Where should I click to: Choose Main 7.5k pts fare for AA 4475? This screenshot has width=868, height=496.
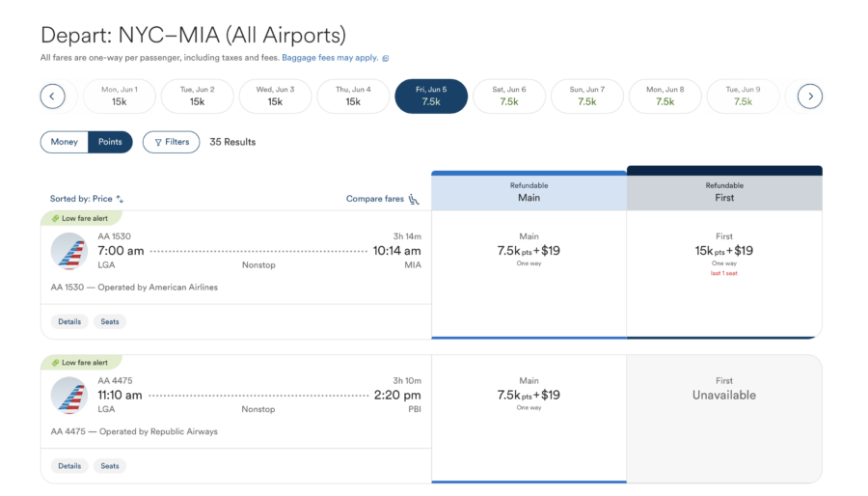529,418
